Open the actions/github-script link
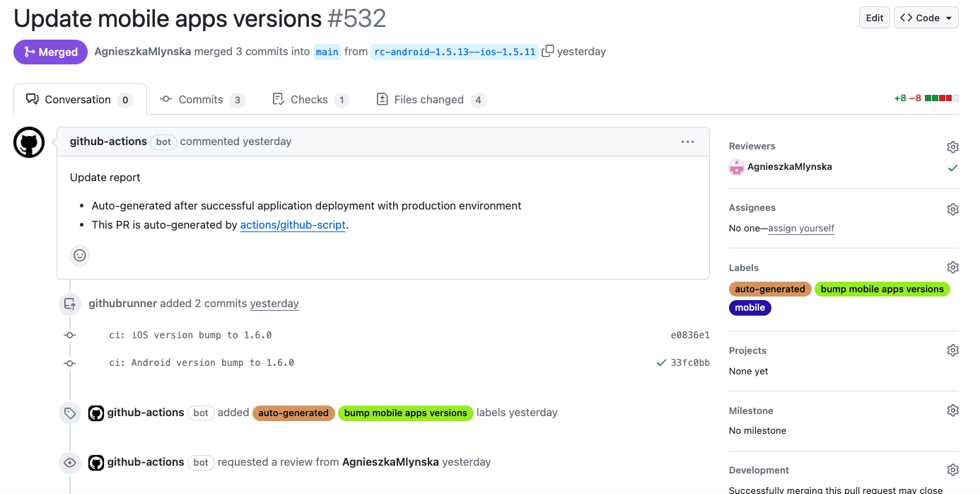The width and height of the screenshot is (980, 494). coord(292,224)
